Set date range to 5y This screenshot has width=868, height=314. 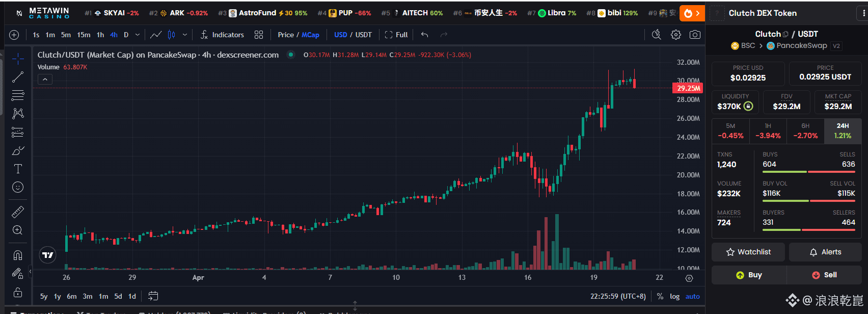[44, 296]
